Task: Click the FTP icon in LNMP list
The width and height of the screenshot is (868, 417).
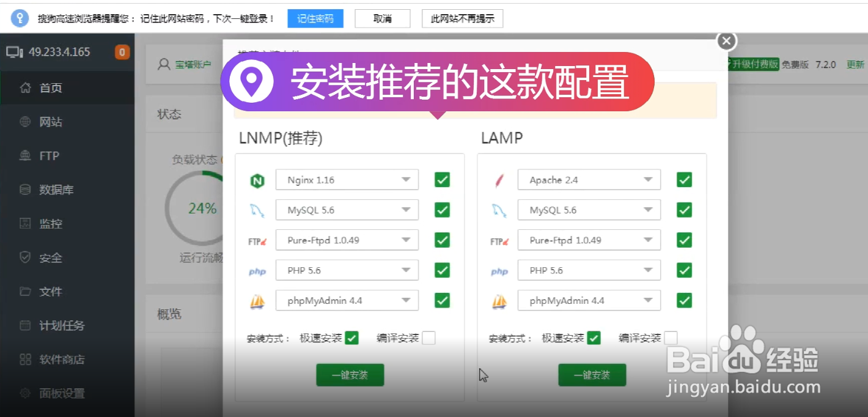Action: tap(257, 242)
